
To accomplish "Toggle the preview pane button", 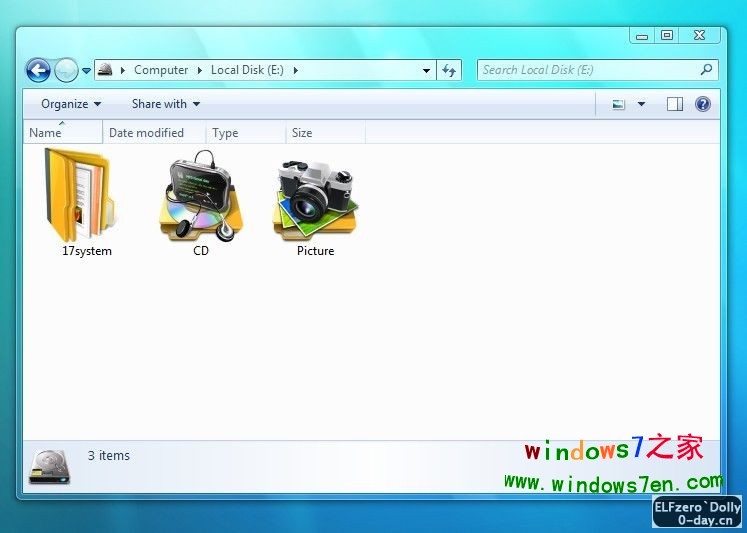I will (x=675, y=104).
